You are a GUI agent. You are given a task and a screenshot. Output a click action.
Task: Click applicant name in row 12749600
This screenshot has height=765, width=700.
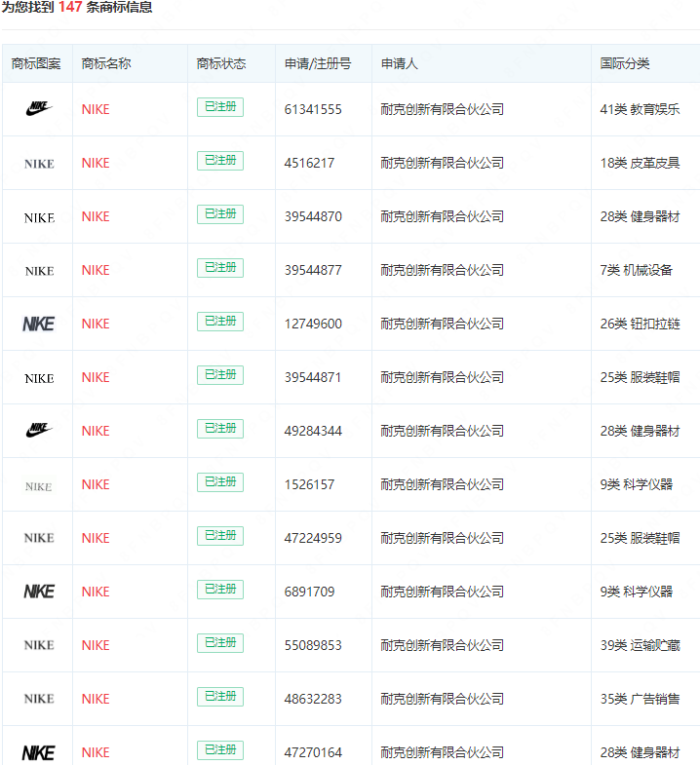(443, 324)
